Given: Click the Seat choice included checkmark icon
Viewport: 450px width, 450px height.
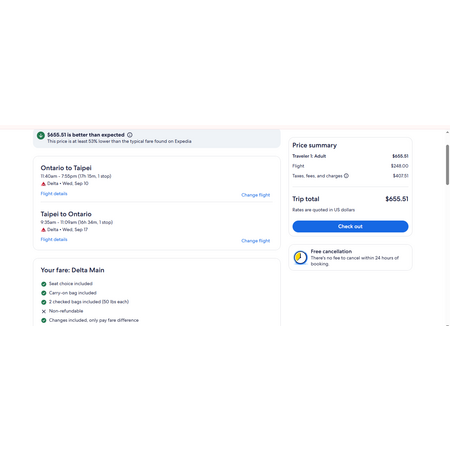Looking at the screenshot, I should (44, 284).
